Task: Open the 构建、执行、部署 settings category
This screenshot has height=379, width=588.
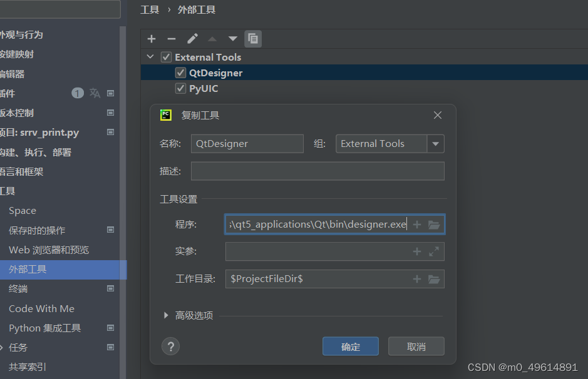Action: (36, 152)
